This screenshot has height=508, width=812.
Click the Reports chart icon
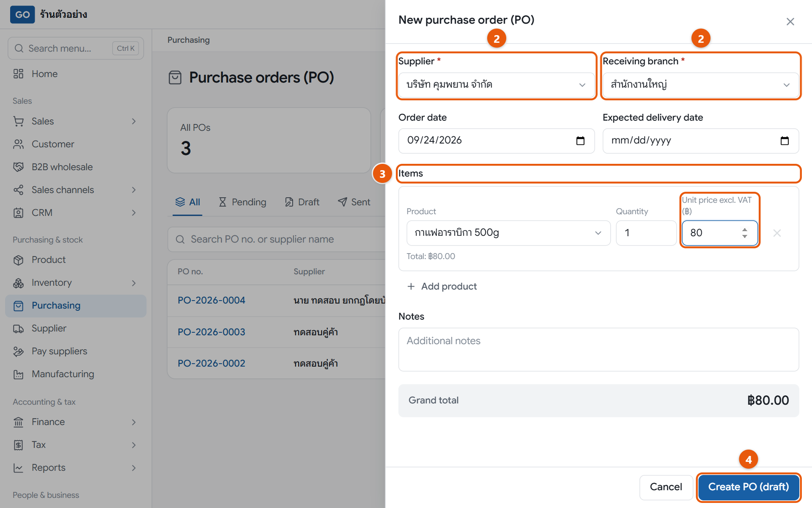(18, 468)
